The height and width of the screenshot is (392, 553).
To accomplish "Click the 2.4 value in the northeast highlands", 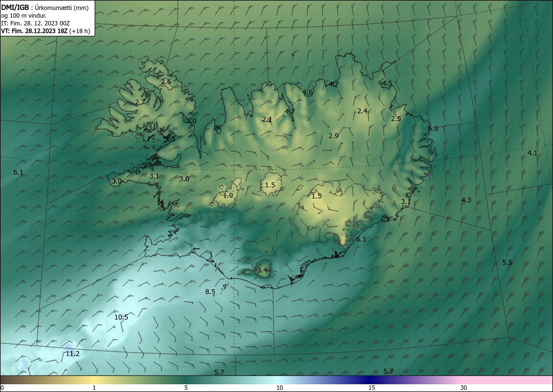I will pyautogui.click(x=363, y=111).
